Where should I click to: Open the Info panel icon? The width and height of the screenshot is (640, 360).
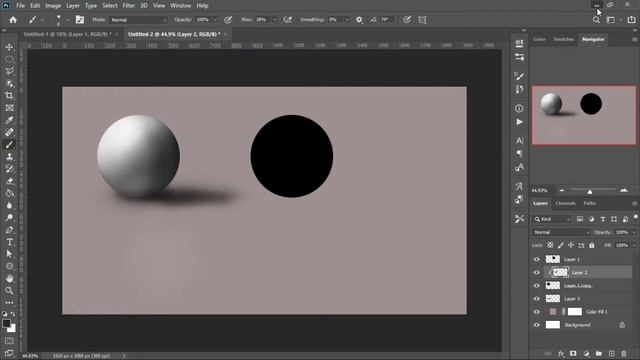point(519,109)
